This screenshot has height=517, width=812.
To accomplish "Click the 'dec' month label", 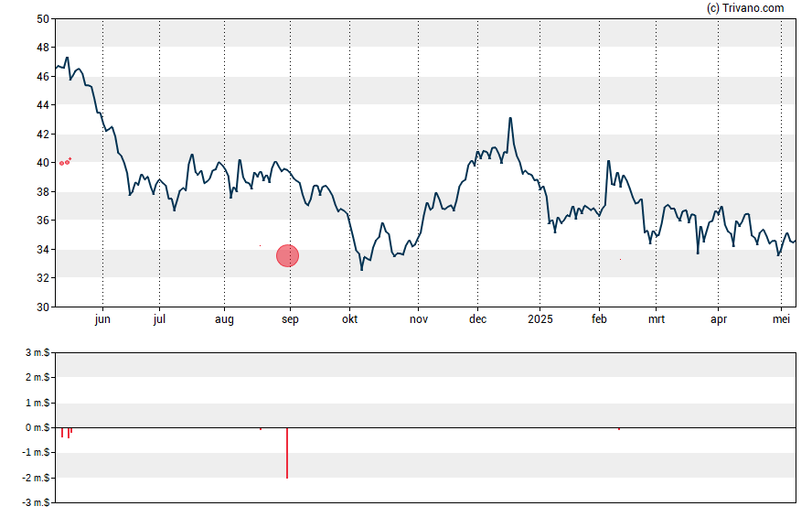I will (477, 319).
